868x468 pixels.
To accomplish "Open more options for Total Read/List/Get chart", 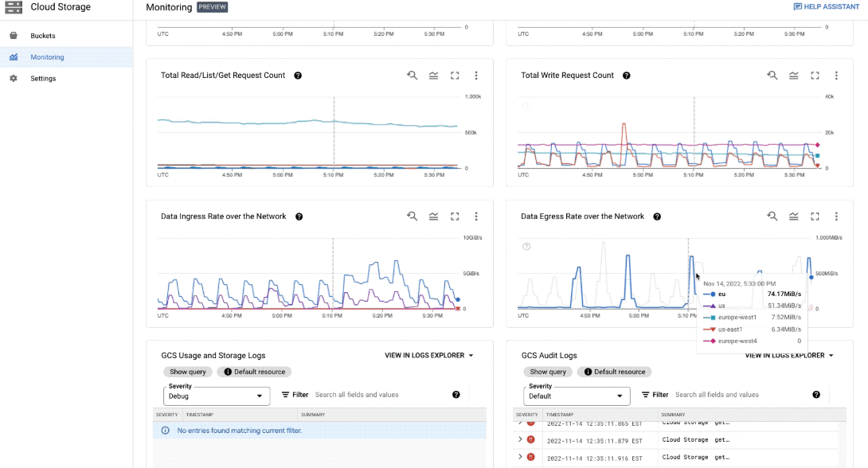I will click(476, 75).
